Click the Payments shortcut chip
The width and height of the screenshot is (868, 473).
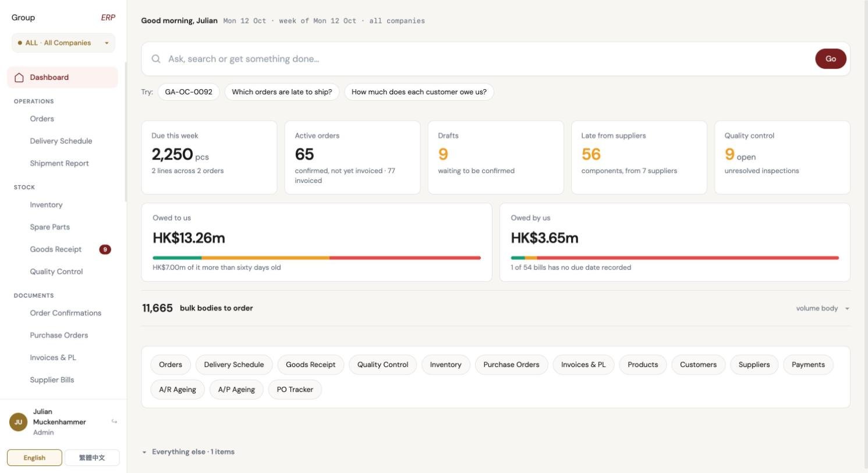[x=808, y=365]
